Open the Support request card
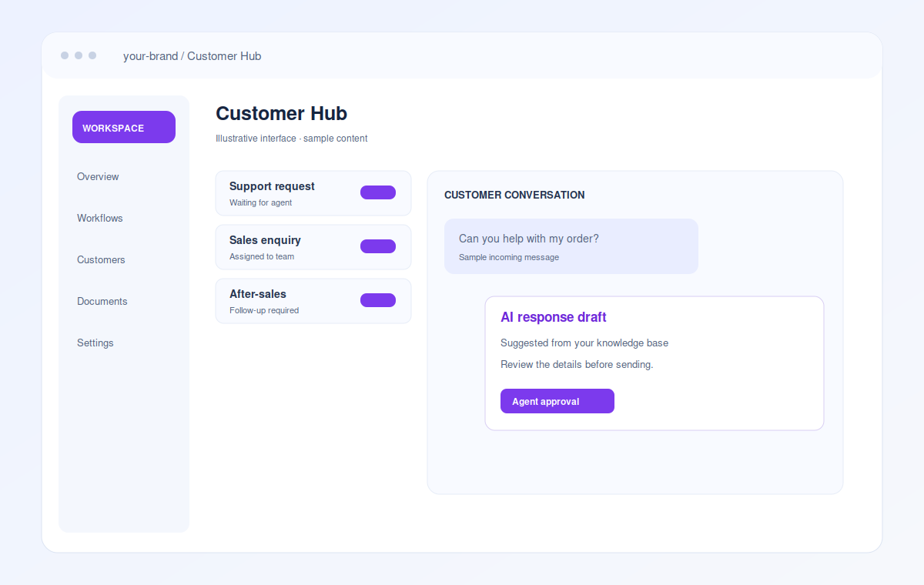Viewport: 924px width, 585px height. pos(313,193)
